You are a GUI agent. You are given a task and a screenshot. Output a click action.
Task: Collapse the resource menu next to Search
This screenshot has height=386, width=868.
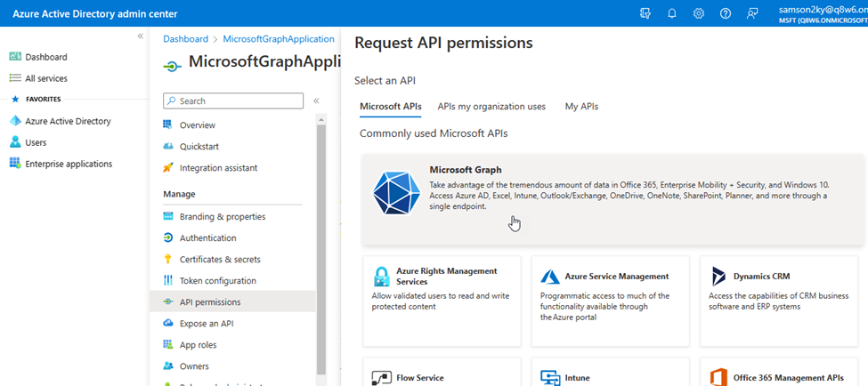coord(316,101)
